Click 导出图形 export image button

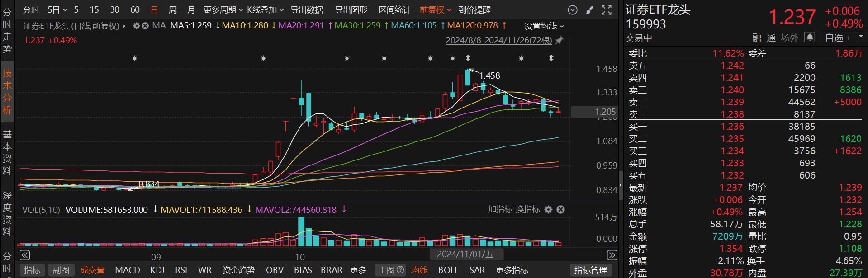351,10
